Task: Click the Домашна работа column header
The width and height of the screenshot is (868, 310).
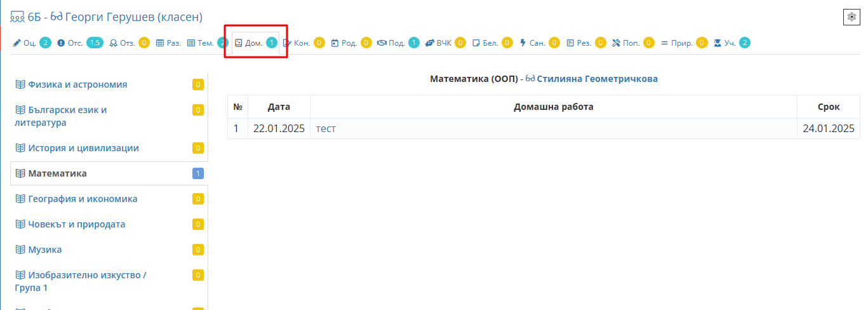Action: 554,107
